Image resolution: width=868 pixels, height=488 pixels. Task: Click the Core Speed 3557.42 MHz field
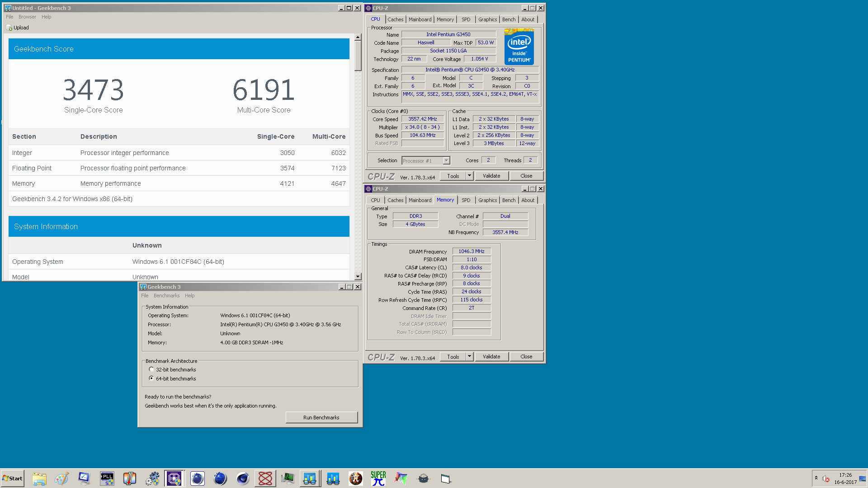click(x=423, y=119)
